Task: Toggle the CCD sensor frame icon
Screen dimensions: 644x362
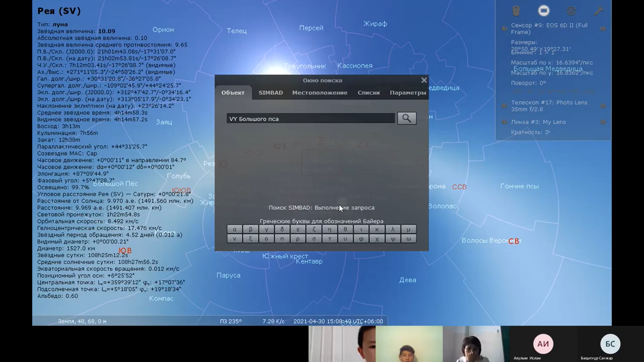Action: pyautogui.click(x=544, y=11)
